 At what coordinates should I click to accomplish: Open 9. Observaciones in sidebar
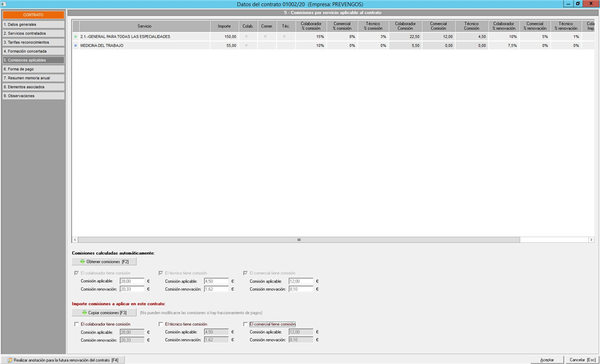point(32,96)
